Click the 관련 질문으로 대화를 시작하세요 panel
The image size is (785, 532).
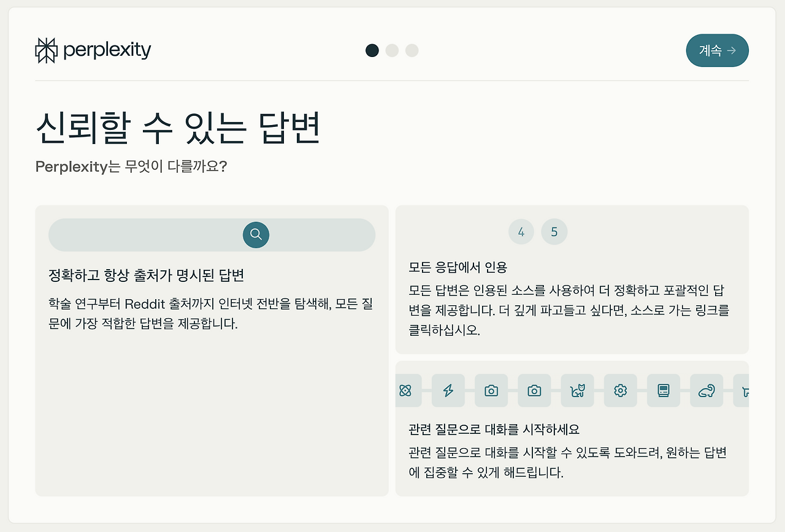pyautogui.click(x=572, y=447)
